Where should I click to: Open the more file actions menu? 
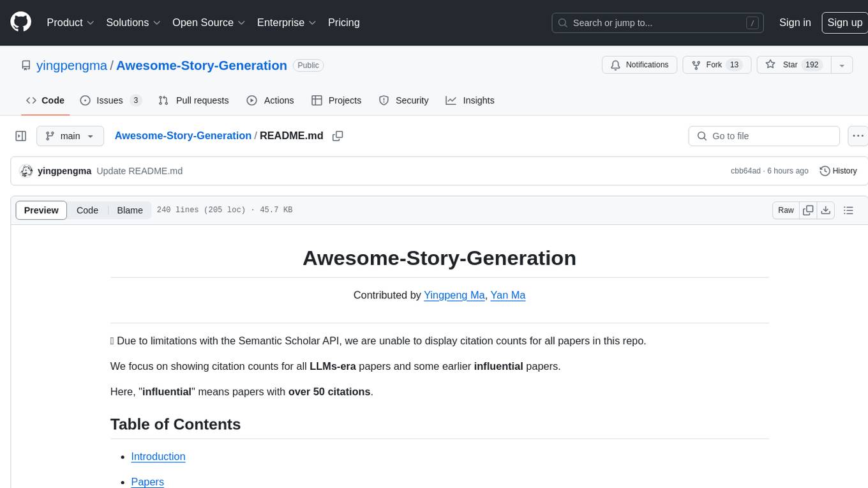click(x=858, y=136)
